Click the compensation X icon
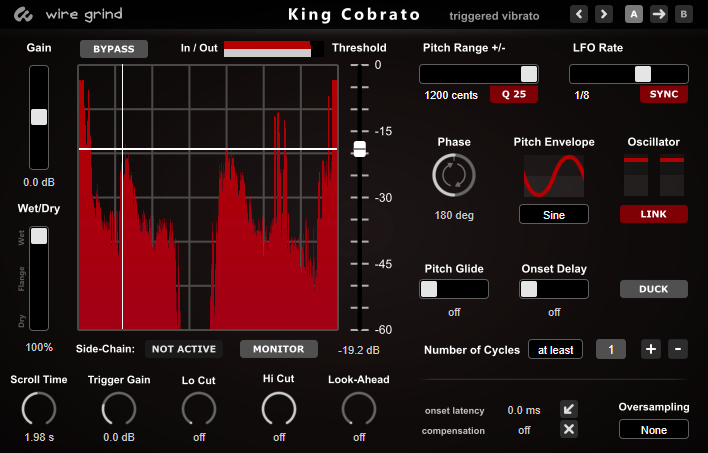This screenshot has height=453, width=708. point(569,429)
